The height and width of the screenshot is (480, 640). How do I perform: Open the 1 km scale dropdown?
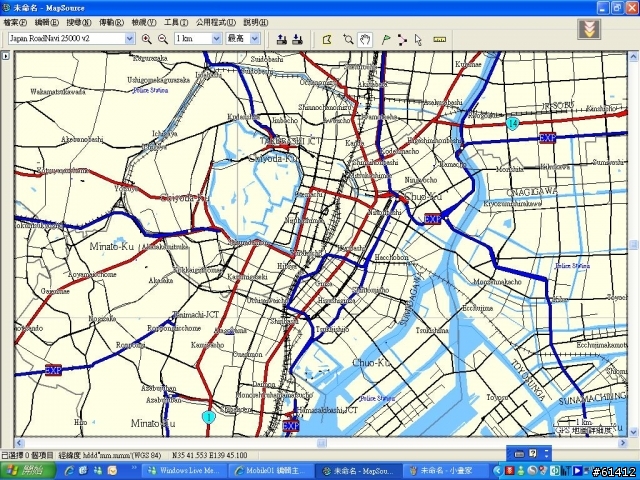[x=216, y=39]
